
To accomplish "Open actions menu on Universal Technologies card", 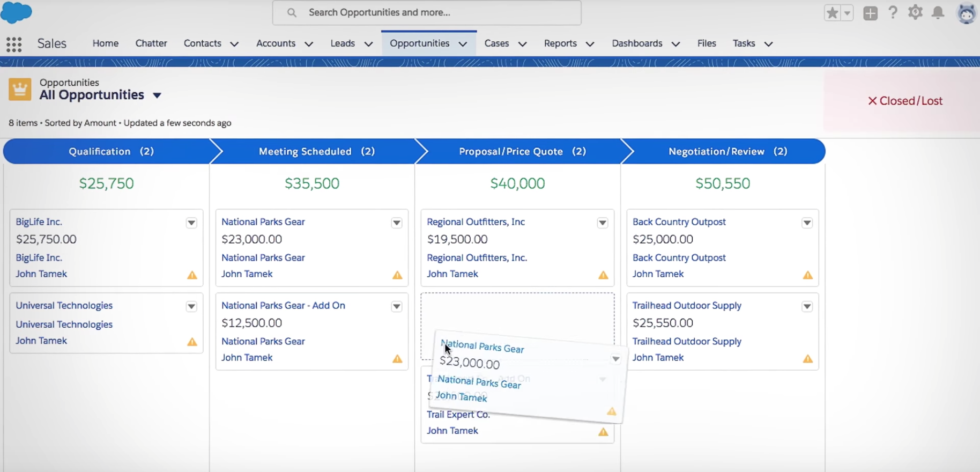I will click(191, 306).
